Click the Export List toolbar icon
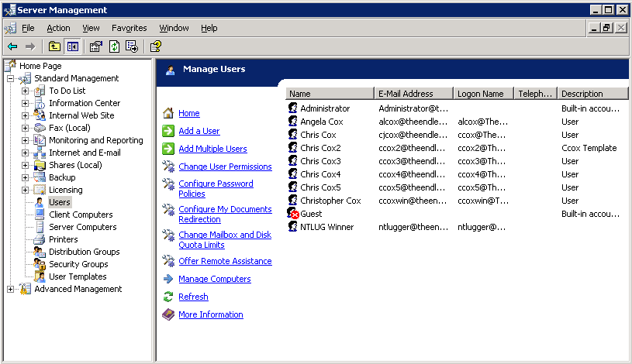 pyautogui.click(x=132, y=46)
